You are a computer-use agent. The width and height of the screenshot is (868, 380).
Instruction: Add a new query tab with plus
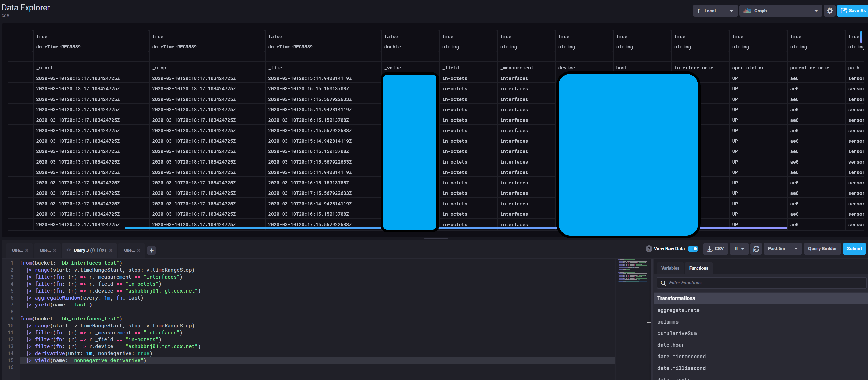(x=152, y=250)
